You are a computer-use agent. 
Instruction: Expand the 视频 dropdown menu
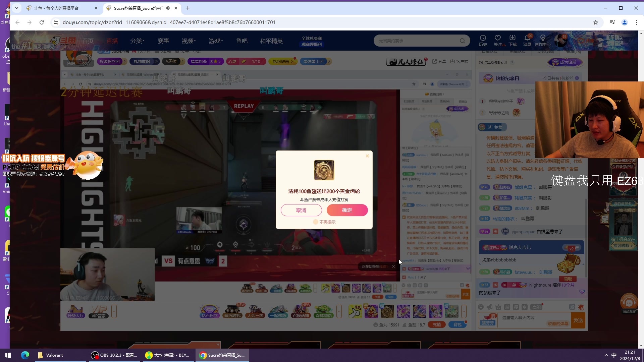tap(189, 41)
